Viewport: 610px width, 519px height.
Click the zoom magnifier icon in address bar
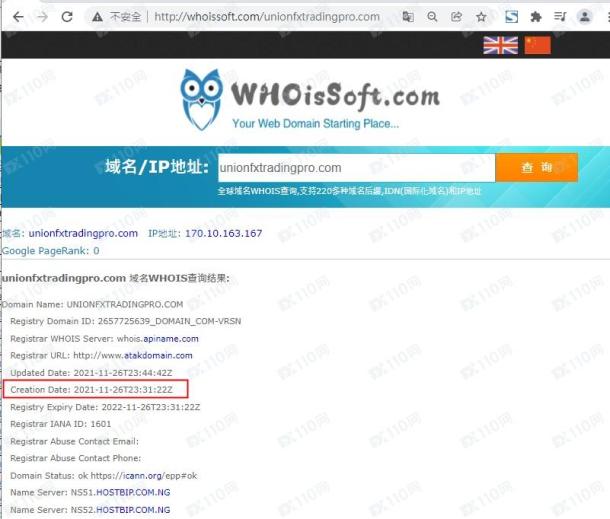432,17
